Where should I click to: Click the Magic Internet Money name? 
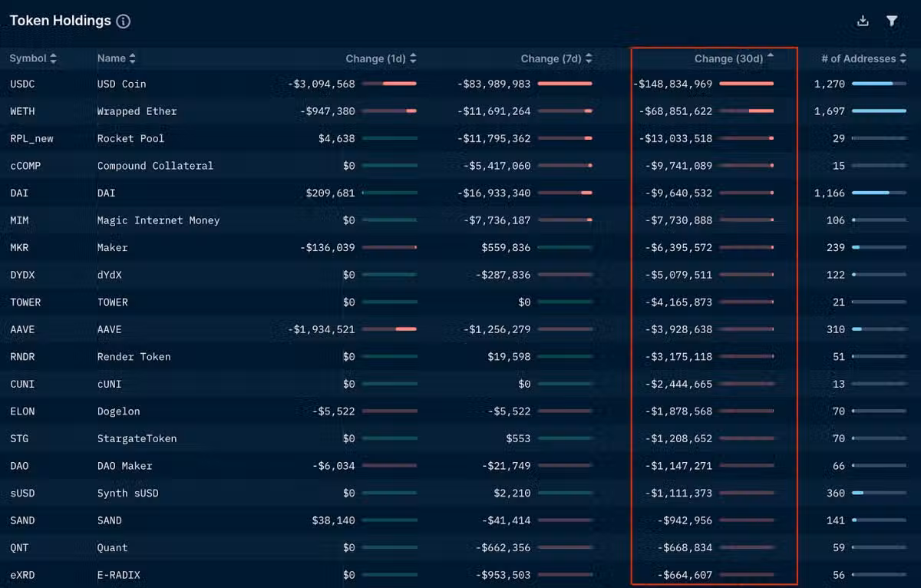point(158,220)
